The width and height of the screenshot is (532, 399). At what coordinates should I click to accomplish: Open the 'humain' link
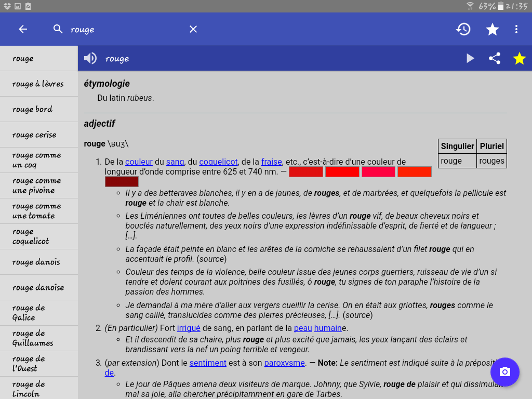point(328,328)
